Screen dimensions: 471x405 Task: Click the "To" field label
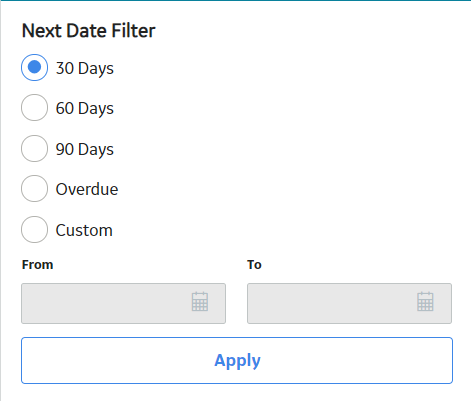pyautogui.click(x=254, y=265)
